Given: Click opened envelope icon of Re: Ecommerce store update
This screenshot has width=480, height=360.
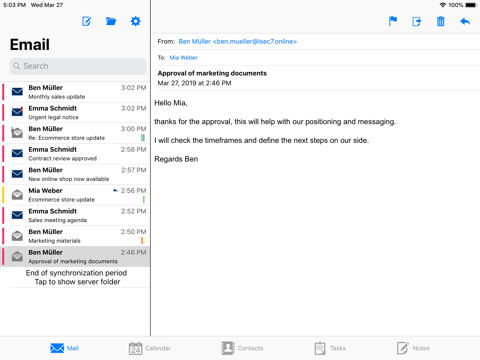Looking at the screenshot, I should [x=17, y=133].
